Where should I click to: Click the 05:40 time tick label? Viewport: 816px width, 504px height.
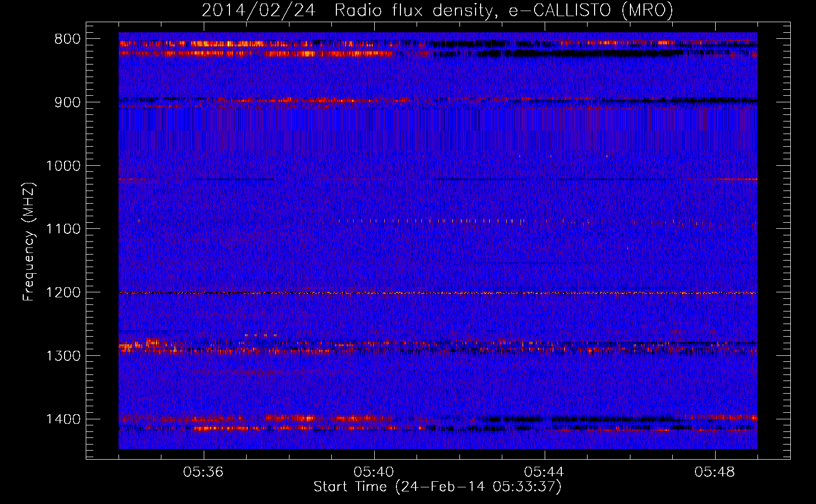coord(374,472)
